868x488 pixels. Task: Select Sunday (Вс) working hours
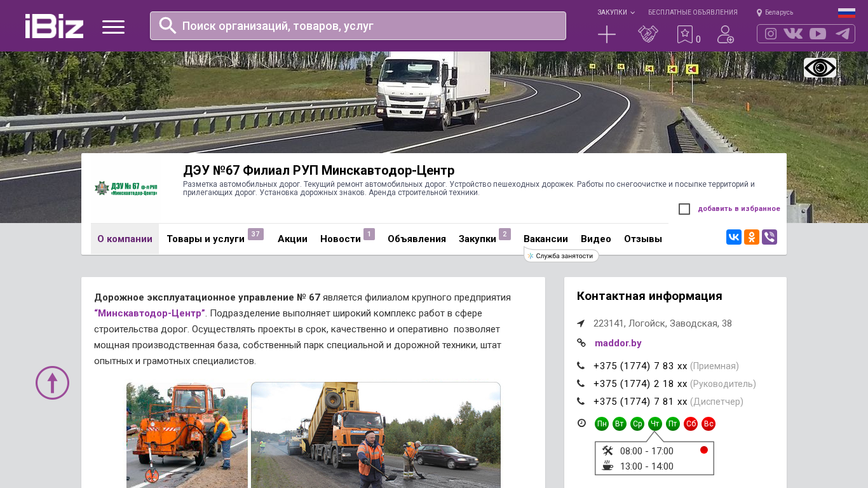[709, 424]
